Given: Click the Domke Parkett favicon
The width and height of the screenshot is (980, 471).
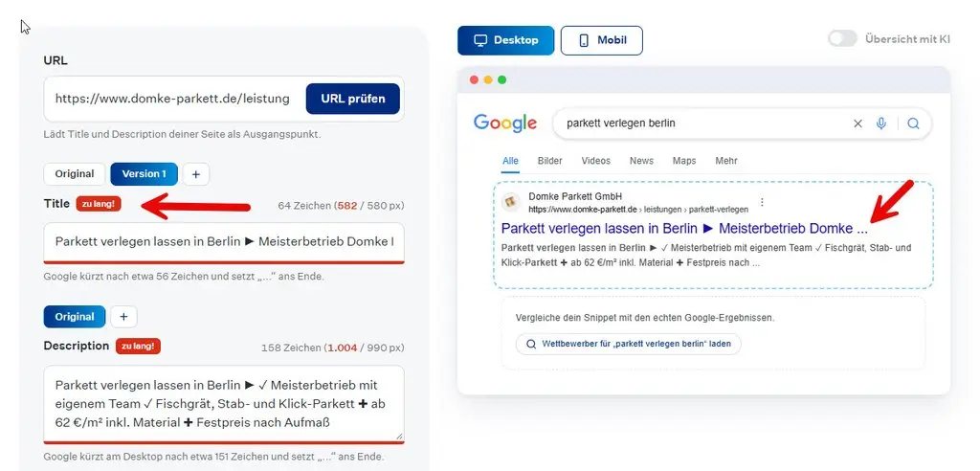Looking at the screenshot, I should [x=511, y=202].
